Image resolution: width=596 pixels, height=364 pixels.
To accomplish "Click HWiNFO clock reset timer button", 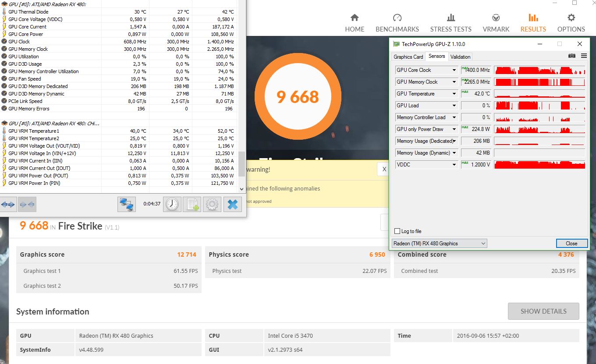I will click(x=172, y=204).
